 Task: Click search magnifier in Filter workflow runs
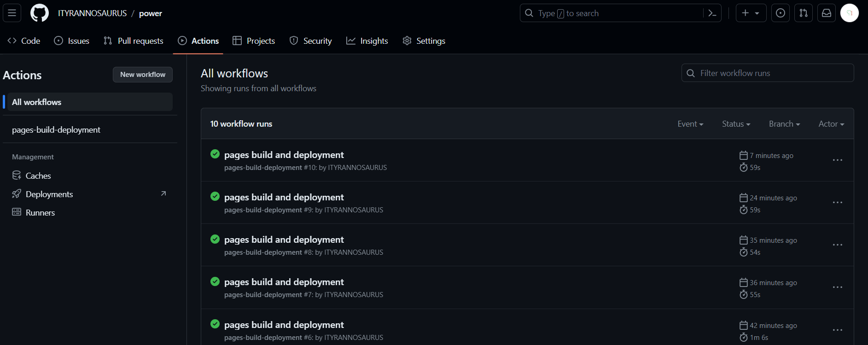tap(691, 73)
